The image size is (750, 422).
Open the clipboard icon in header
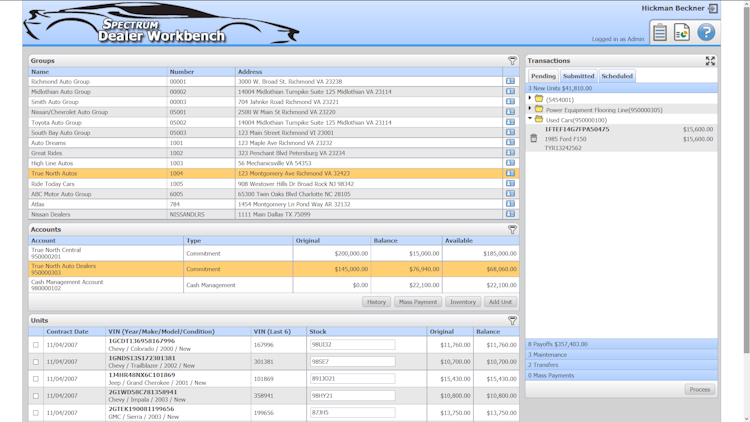tap(660, 33)
